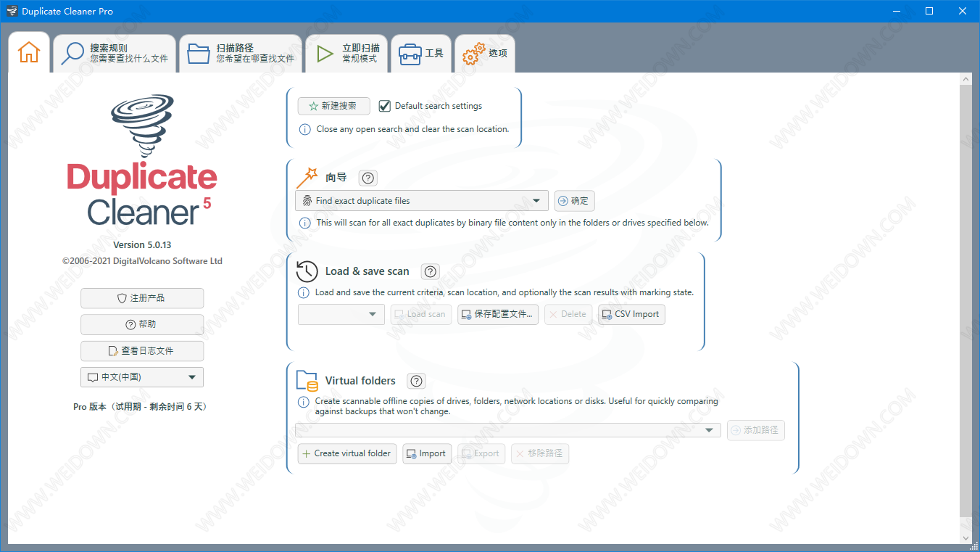The width and height of the screenshot is (980, 552).
Task: Go to the 立即扫描 tab
Action: (346, 54)
